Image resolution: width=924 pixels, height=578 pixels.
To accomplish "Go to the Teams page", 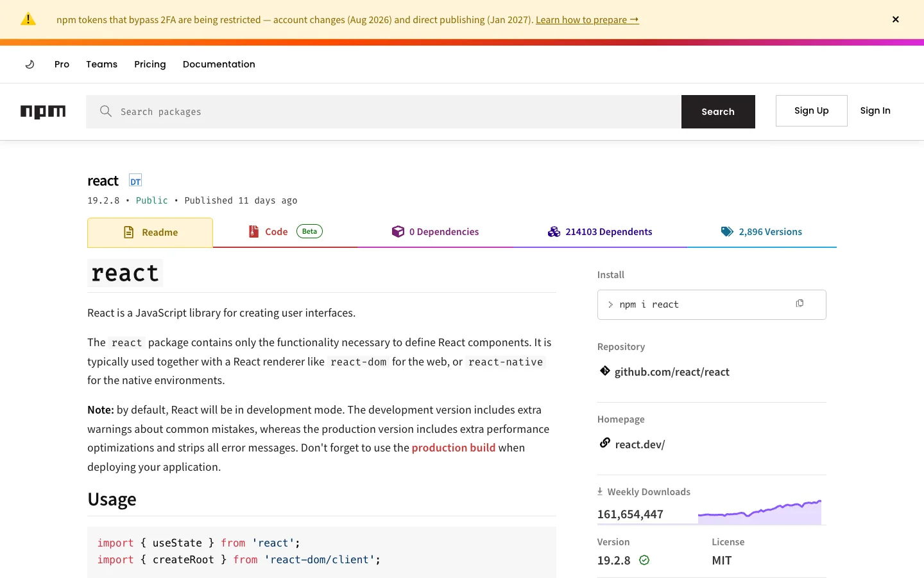I will point(101,64).
